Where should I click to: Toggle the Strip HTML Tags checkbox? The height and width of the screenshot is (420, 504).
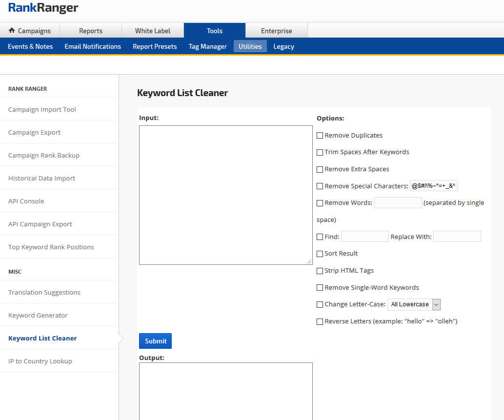(x=320, y=271)
